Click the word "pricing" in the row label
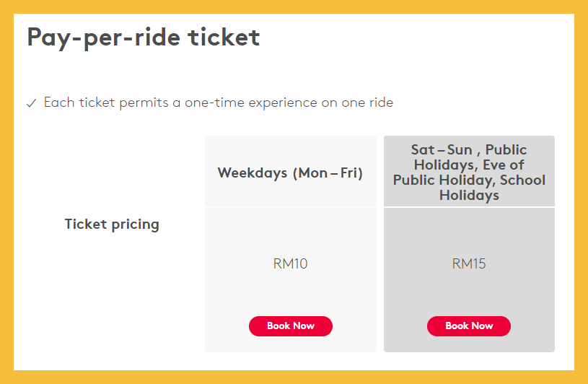The width and height of the screenshot is (588, 384). pos(135,224)
